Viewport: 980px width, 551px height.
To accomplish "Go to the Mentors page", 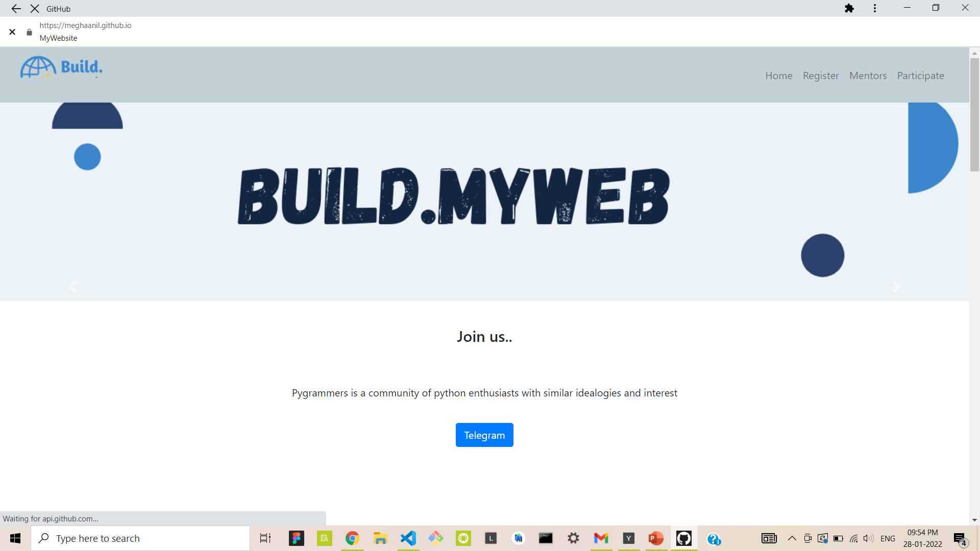I will 868,76.
